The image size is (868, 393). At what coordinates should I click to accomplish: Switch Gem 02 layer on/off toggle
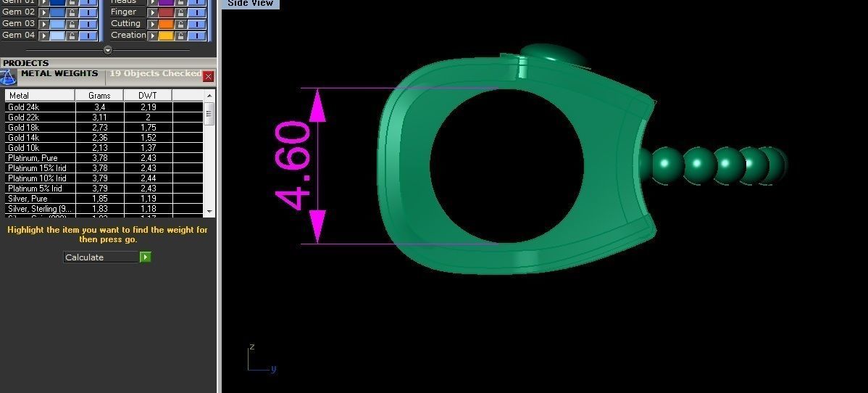click(88, 12)
